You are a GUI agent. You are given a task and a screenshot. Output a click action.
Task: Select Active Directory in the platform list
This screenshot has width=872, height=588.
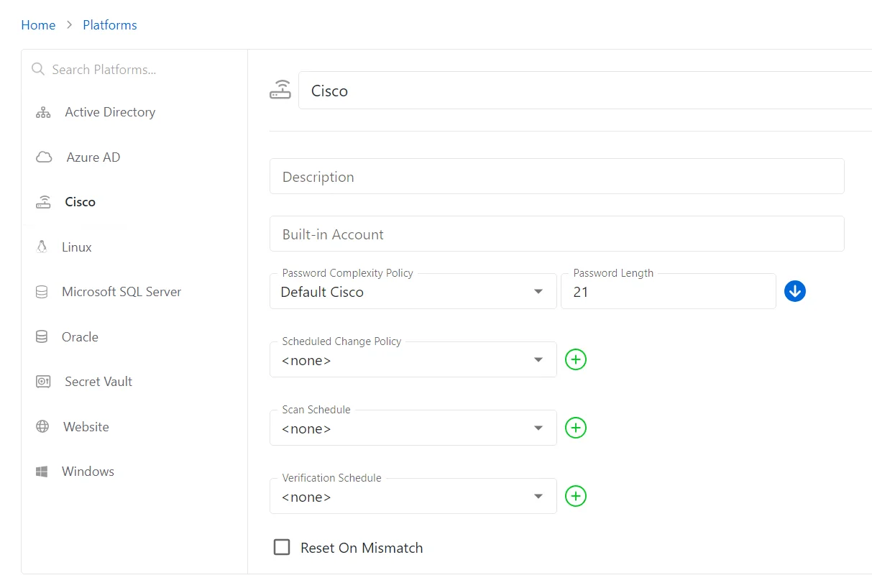(110, 112)
